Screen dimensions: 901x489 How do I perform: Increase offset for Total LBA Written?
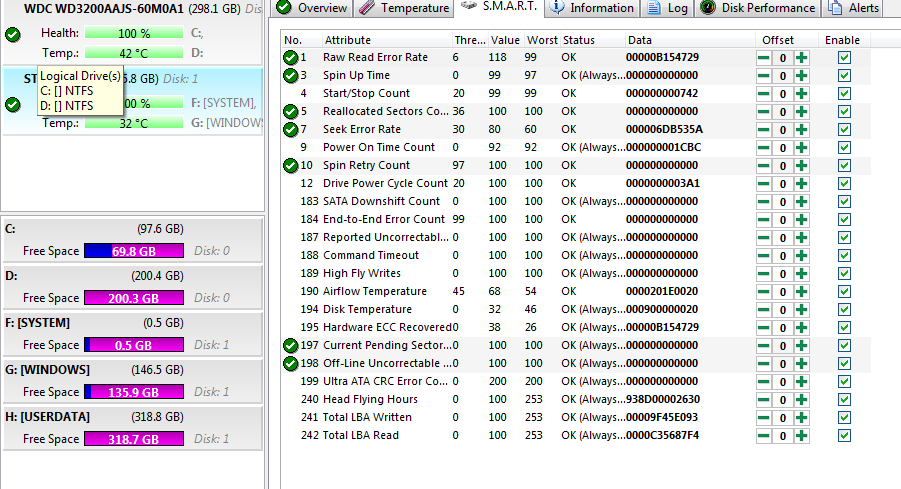802,418
